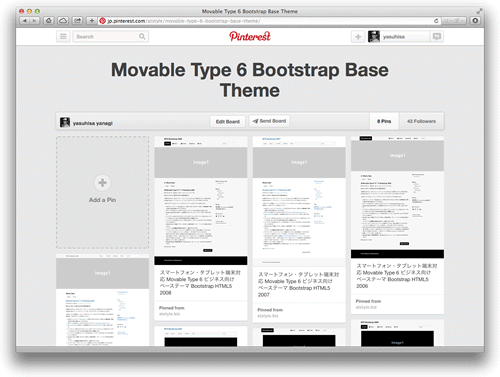This screenshot has height=377, width=500.
Task: Click the Safari downloads icon
Action: pyautogui.click(x=475, y=21)
